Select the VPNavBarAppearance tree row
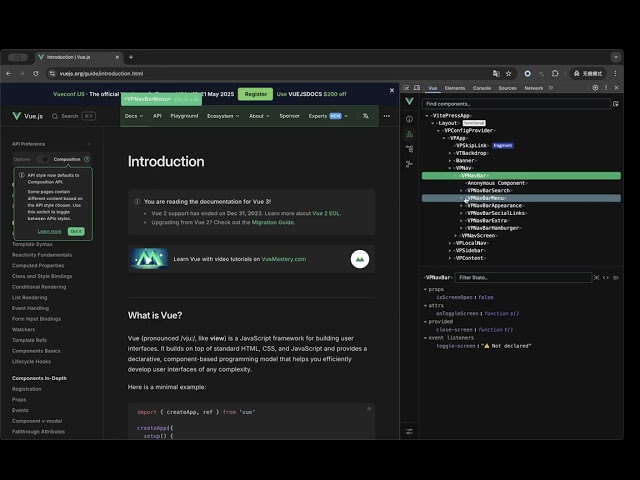Screen dimensions: 640x480 pos(521,206)
